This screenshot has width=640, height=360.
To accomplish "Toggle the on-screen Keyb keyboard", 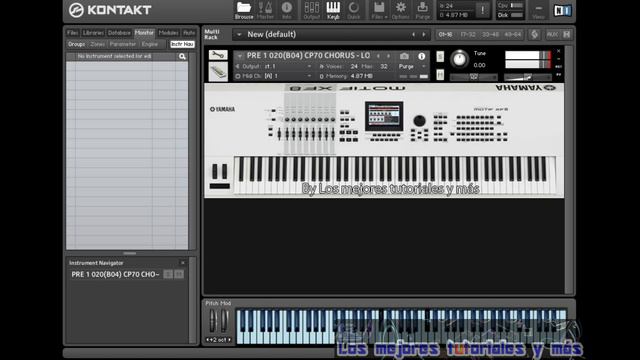I will click(x=333, y=10).
